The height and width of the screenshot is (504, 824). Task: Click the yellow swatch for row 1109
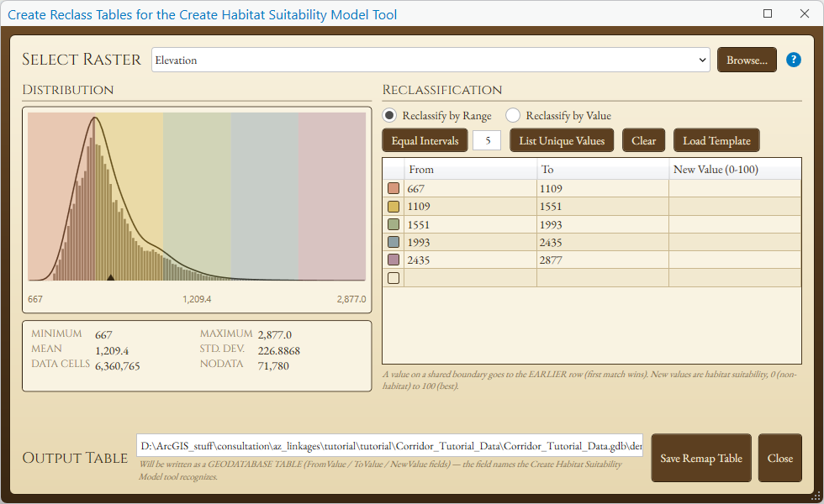pos(394,207)
